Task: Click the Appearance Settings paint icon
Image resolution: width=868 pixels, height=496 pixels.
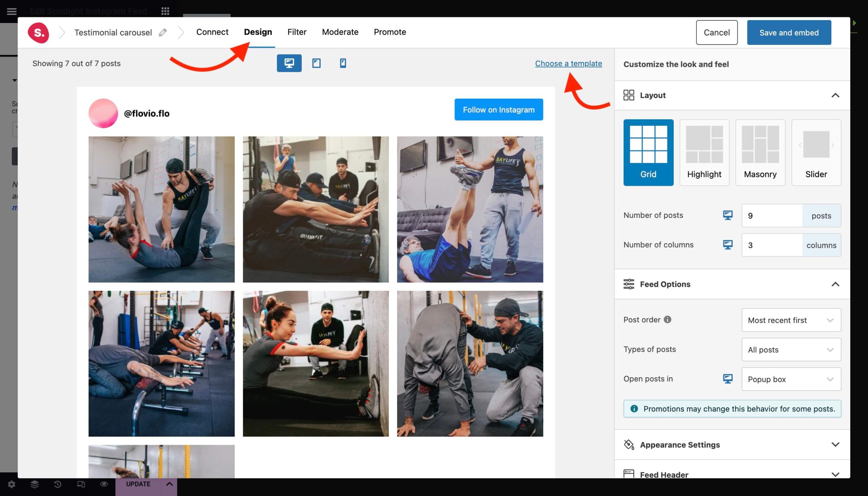Action: pos(629,444)
